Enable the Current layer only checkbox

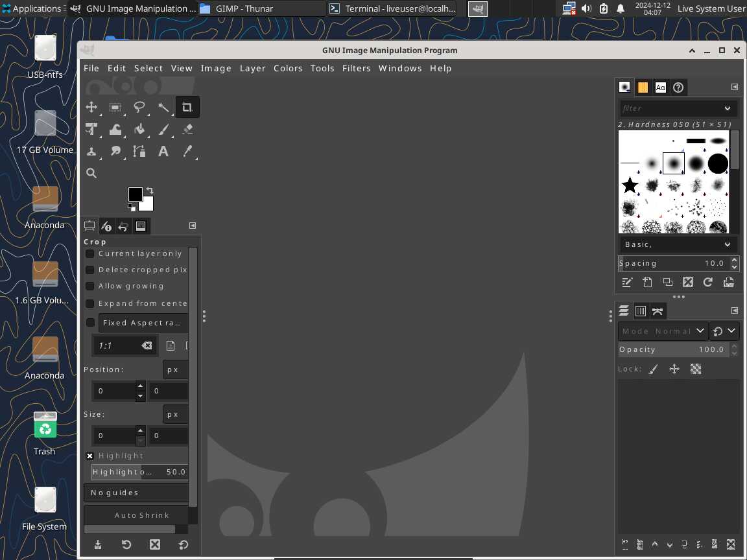point(90,253)
